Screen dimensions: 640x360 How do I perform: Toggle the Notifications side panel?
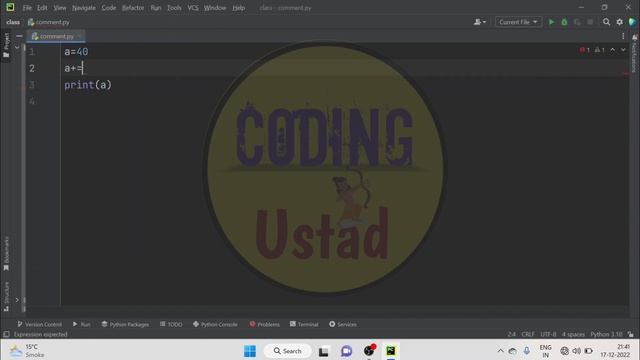click(x=634, y=54)
